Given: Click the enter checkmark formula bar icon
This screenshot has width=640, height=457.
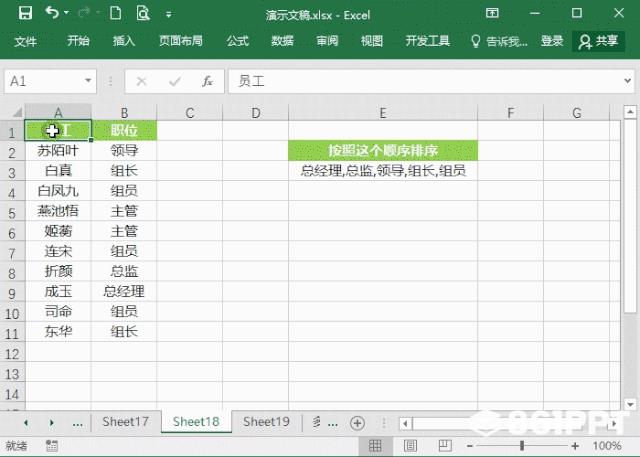Looking at the screenshot, I should point(175,82).
